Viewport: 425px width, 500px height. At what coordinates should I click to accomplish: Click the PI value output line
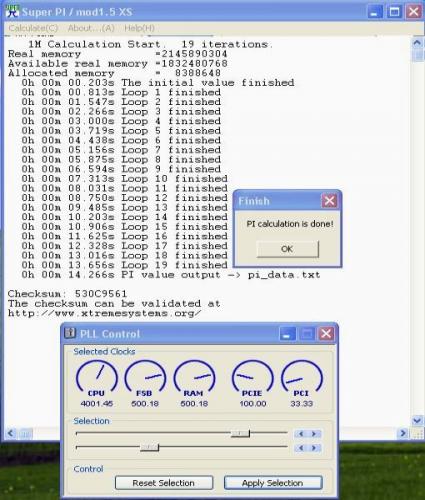(171, 275)
